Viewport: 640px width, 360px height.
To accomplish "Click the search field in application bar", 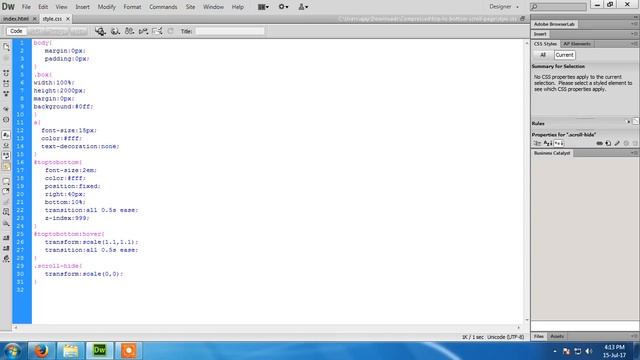I will pos(558,7).
